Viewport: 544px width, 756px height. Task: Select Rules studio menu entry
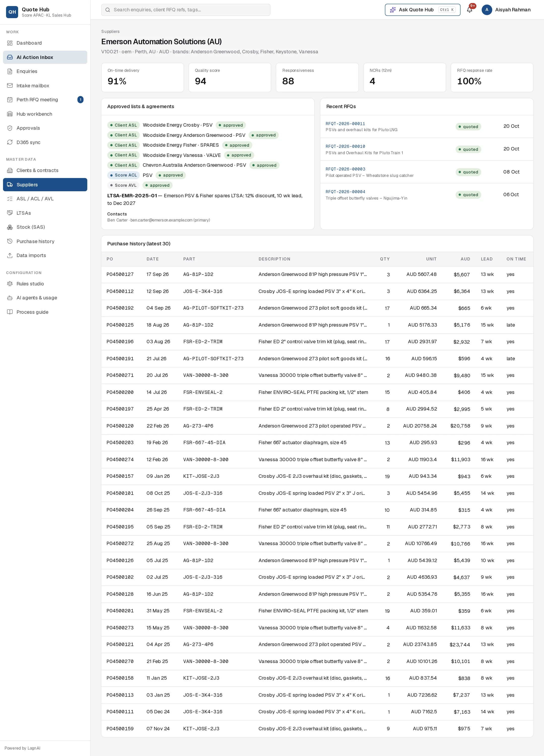coord(45,284)
